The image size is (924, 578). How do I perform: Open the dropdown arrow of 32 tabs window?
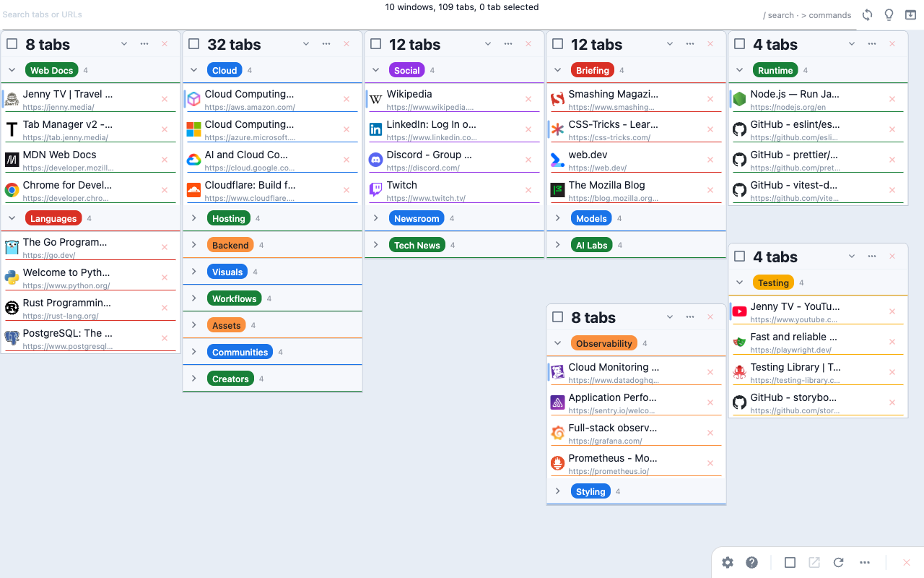[306, 44]
